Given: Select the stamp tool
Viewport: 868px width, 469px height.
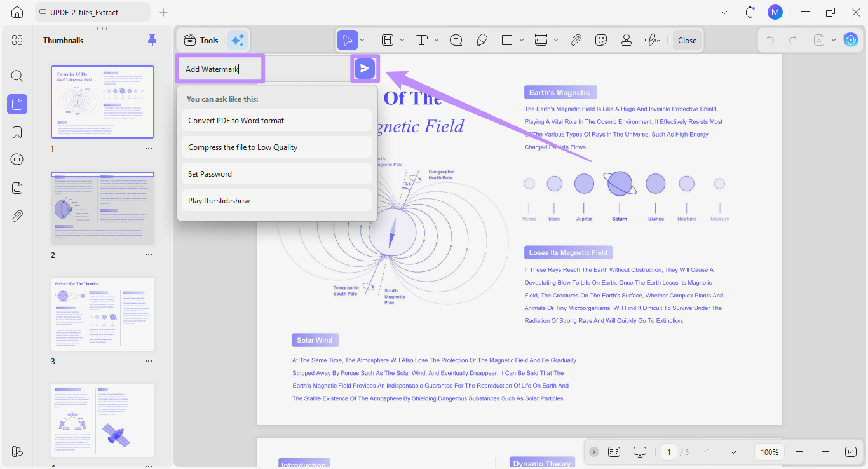Looking at the screenshot, I should tap(627, 40).
